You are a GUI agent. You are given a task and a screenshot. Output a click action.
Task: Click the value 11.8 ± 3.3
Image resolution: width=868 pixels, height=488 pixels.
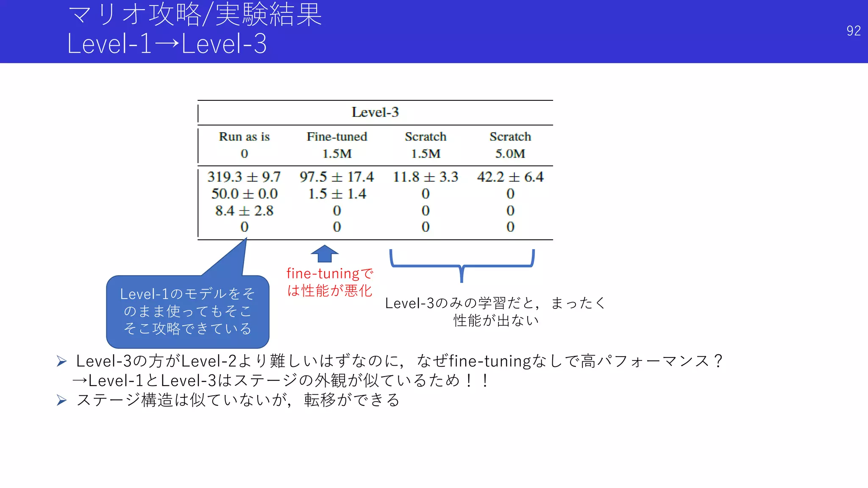[x=426, y=177]
